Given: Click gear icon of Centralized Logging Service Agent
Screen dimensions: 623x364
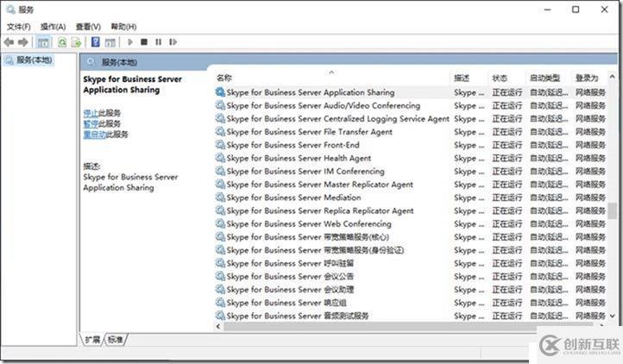Looking at the screenshot, I should (220, 118).
